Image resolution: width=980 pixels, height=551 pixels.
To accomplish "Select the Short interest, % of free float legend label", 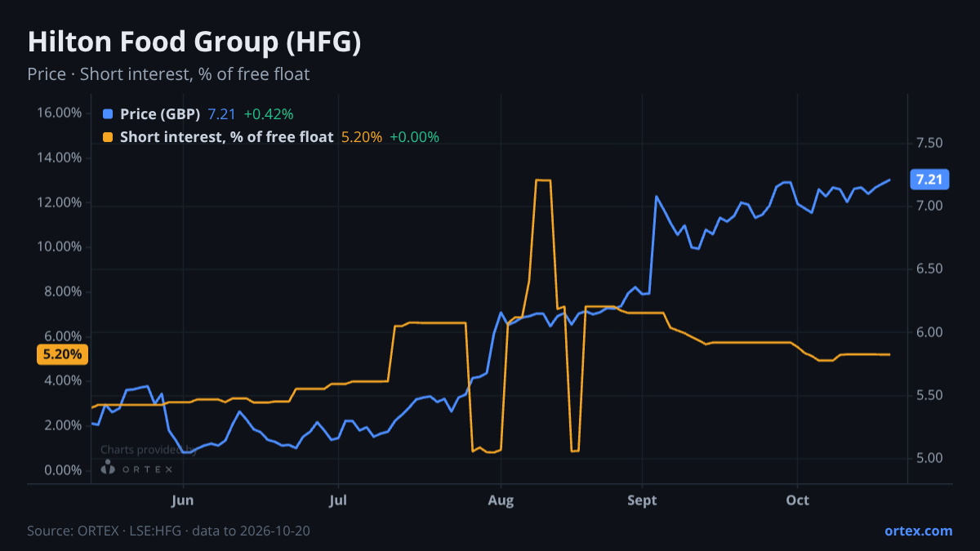I will [x=227, y=137].
